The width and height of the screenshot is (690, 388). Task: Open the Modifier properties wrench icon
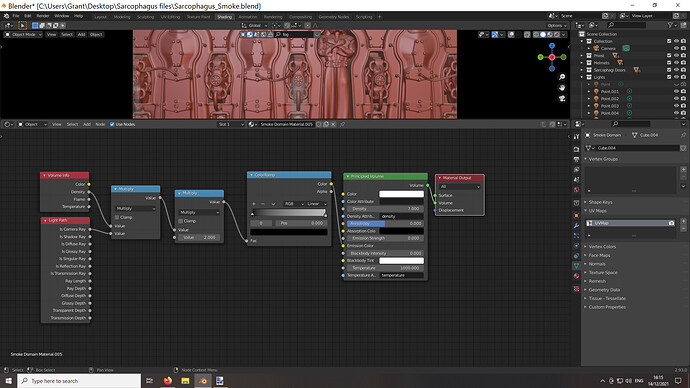(576, 226)
